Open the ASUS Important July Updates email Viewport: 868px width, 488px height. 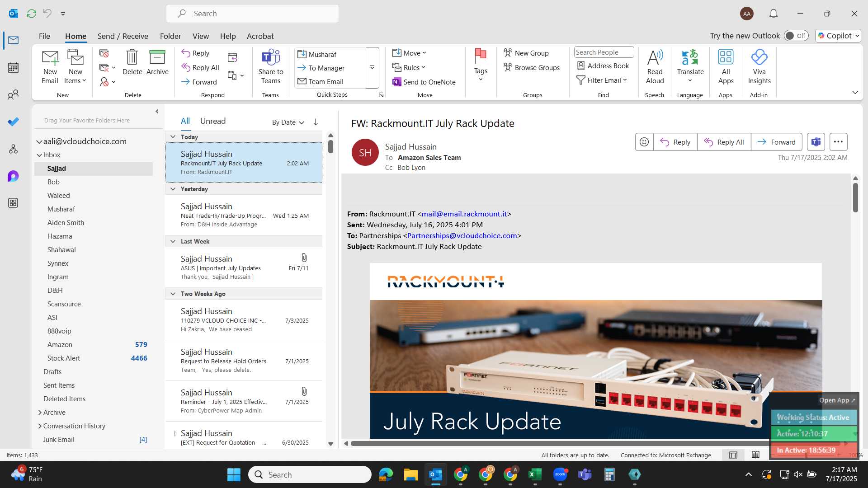(x=244, y=267)
